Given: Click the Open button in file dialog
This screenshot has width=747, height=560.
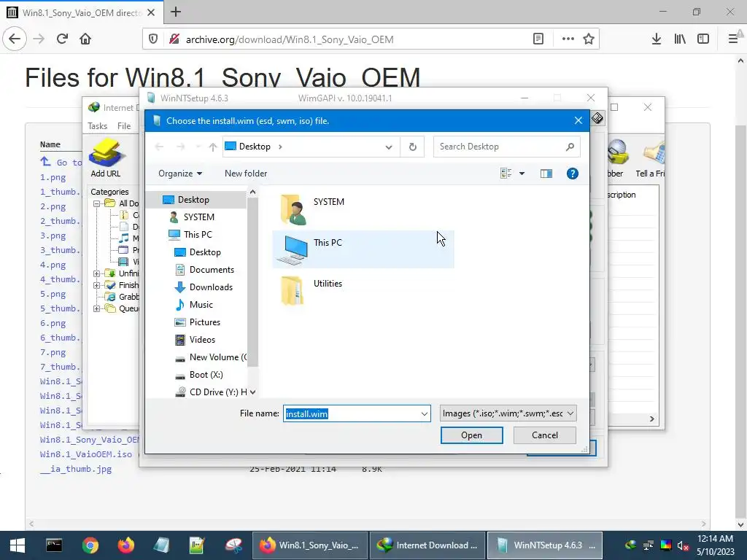Looking at the screenshot, I should click(472, 435).
